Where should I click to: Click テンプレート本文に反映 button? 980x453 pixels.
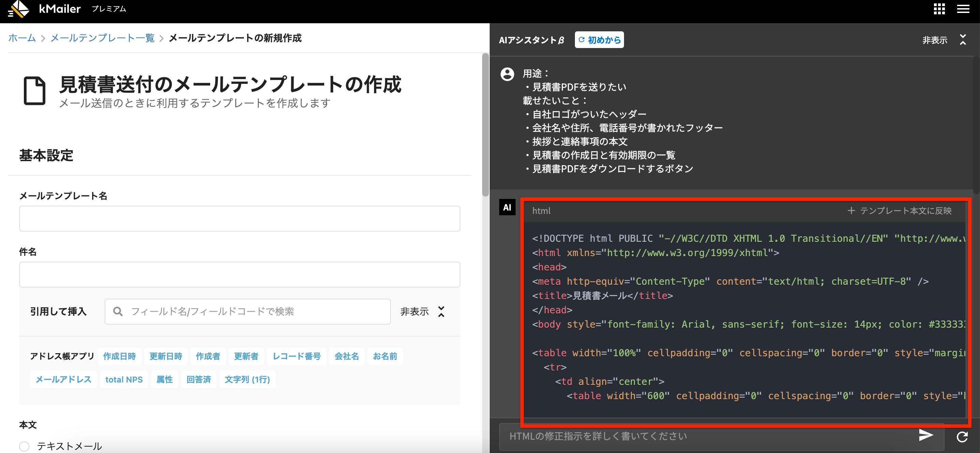point(900,211)
